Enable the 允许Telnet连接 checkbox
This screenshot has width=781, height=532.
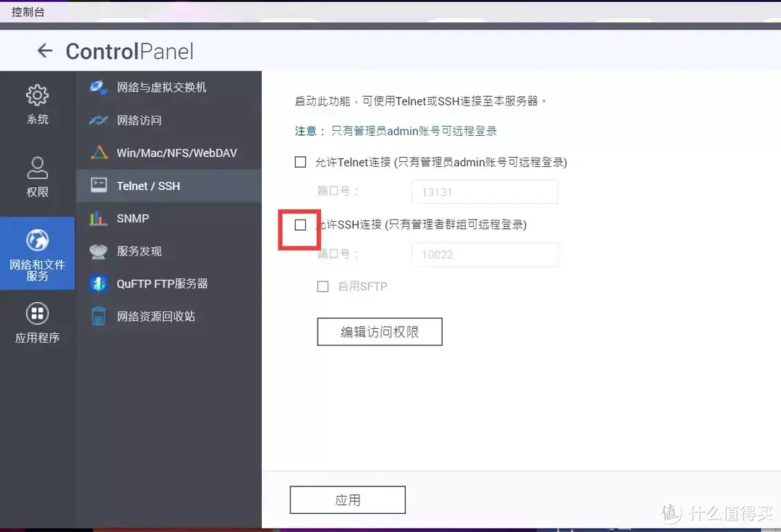pyautogui.click(x=300, y=162)
